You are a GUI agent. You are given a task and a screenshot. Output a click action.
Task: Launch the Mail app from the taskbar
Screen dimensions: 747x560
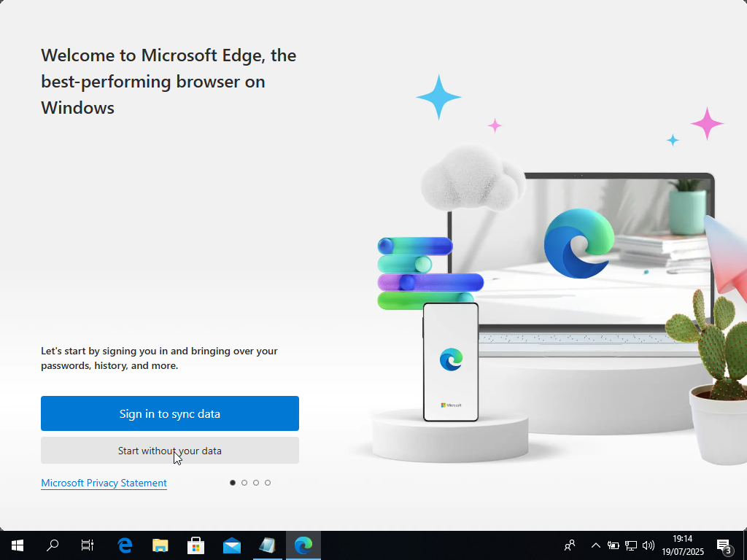pyautogui.click(x=231, y=545)
